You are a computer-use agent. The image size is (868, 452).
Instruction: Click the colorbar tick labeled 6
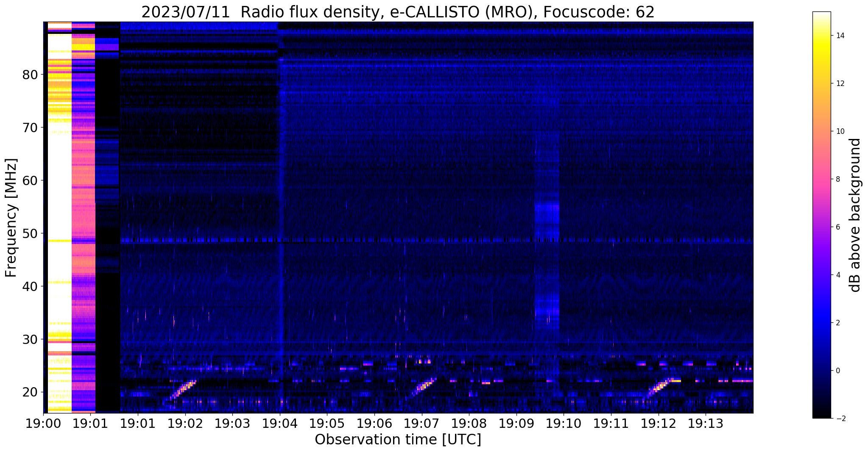837,227
